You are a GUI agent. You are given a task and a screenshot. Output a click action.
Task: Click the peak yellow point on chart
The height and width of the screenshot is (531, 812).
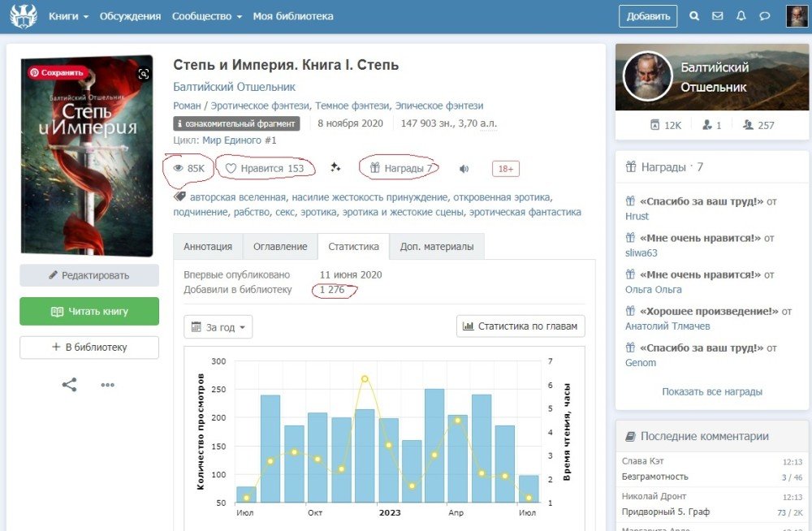(365, 379)
